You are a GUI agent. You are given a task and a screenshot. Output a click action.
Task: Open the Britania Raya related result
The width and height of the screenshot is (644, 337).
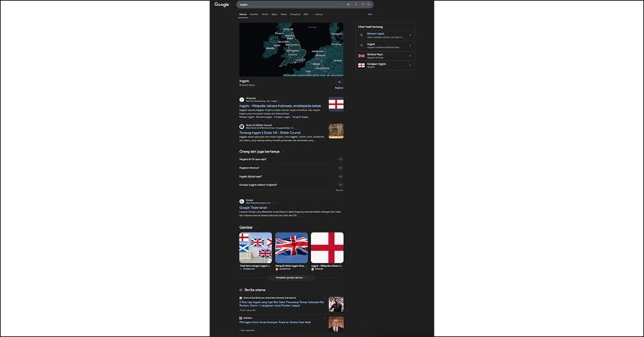[385, 56]
